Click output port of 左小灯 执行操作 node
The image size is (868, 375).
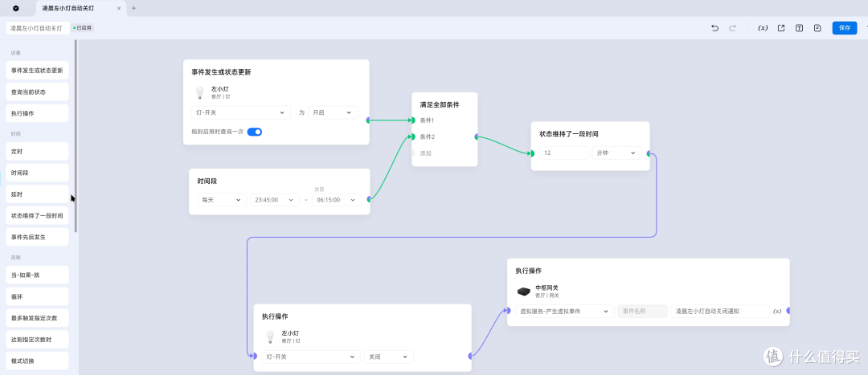pos(470,356)
